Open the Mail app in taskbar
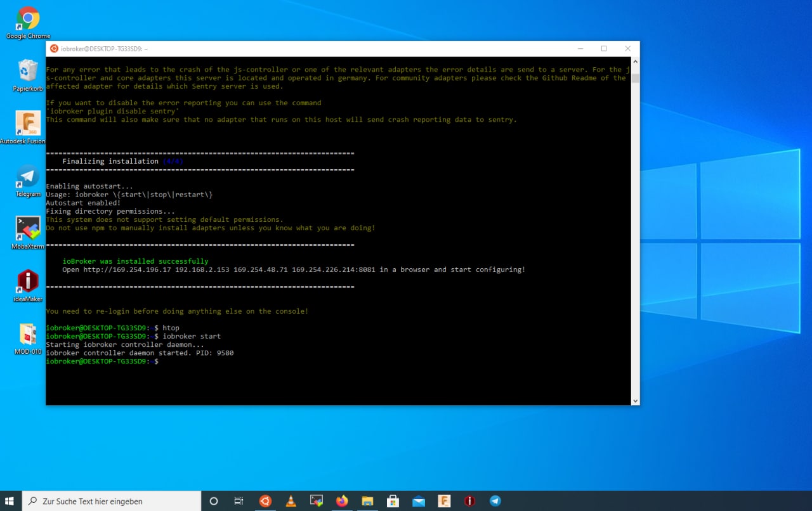 419,501
